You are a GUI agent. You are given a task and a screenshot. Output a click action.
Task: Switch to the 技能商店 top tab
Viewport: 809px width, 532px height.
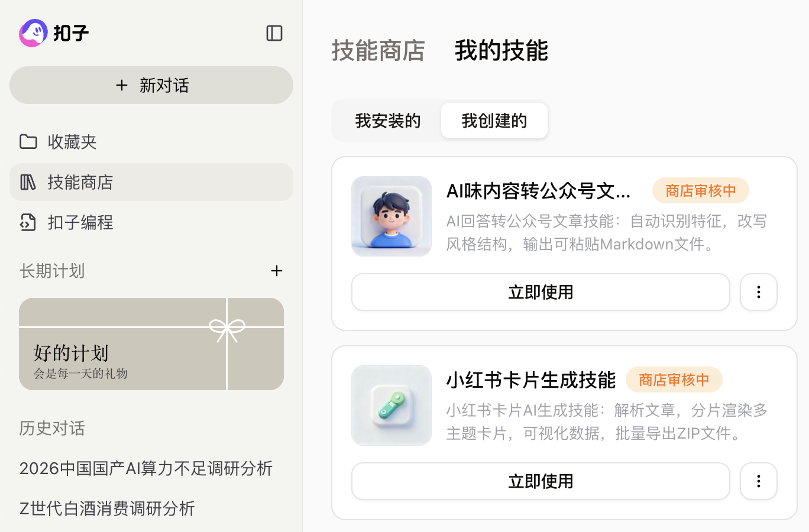click(378, 50)
